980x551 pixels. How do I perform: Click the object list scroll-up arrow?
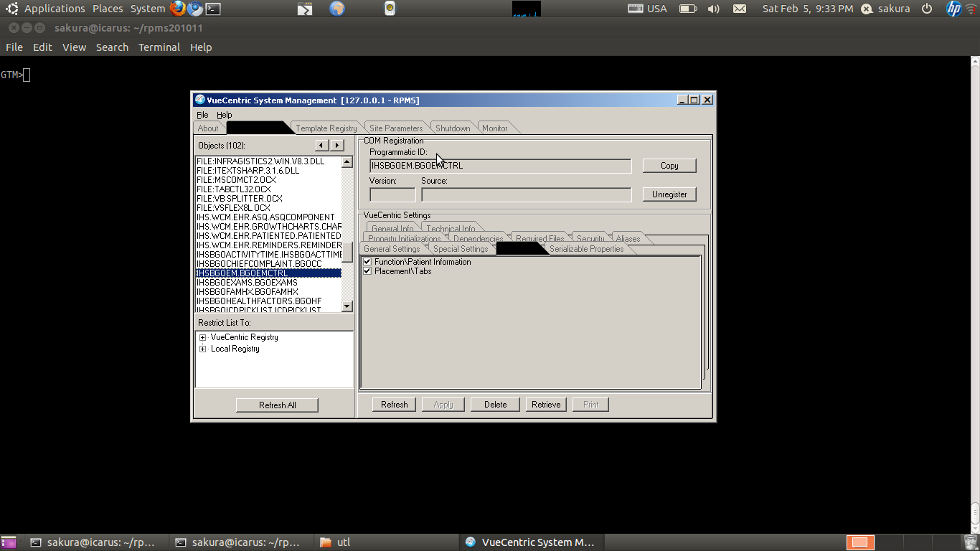(347, 161)
